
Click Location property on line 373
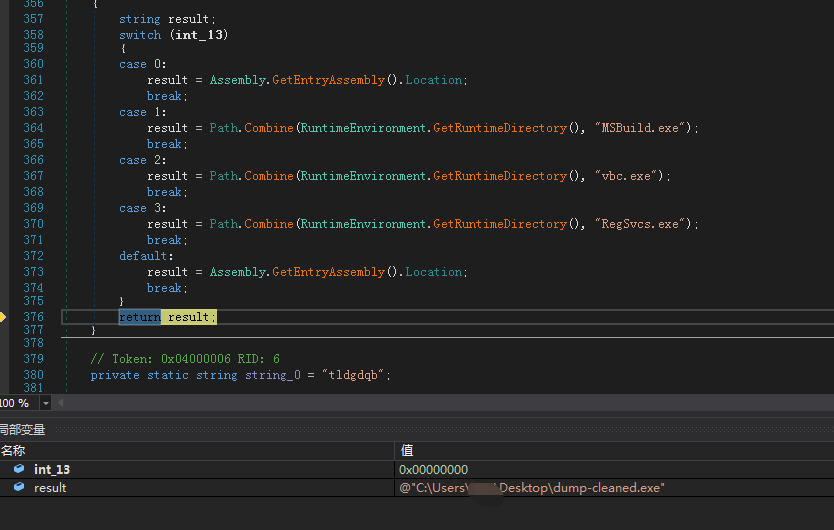434,272
